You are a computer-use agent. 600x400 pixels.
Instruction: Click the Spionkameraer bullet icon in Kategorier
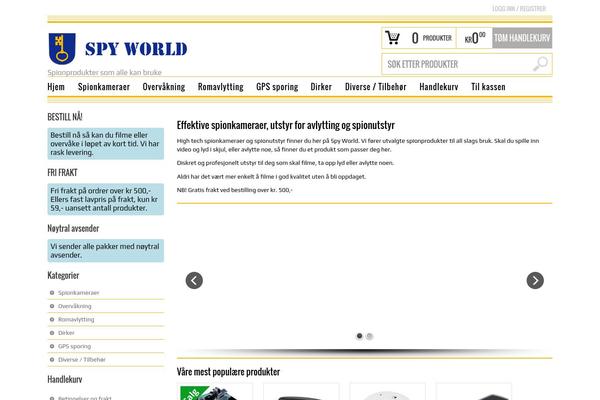click(52, 293)
